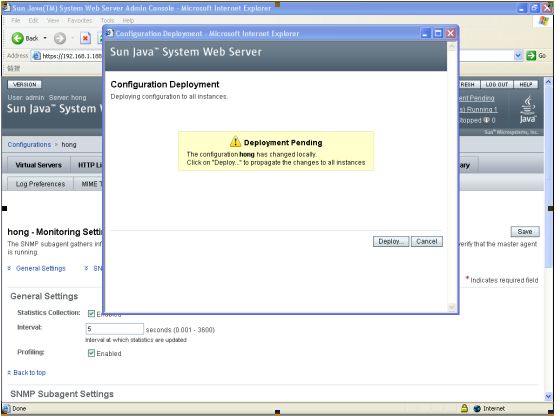Click the browser Forward arrow icon
Screen dimensions: 557x417
click(60, 38)
